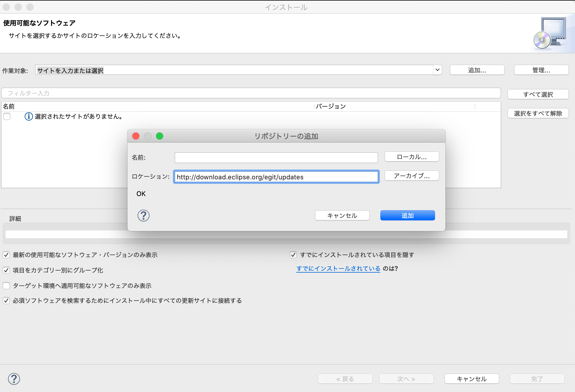Expand the 作業対象 site dropdown arrow
This screenshot has width=575, height=392.
coord(437,70)
